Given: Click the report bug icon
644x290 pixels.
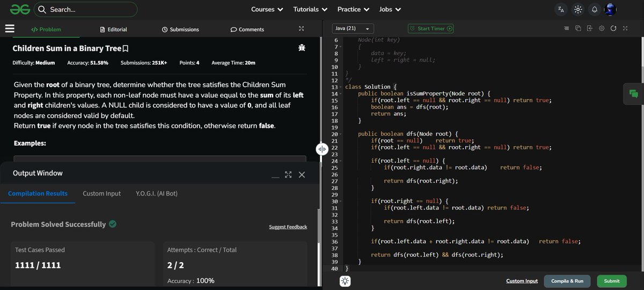Looking at the screenshot, I should click(x=302, y=48).
